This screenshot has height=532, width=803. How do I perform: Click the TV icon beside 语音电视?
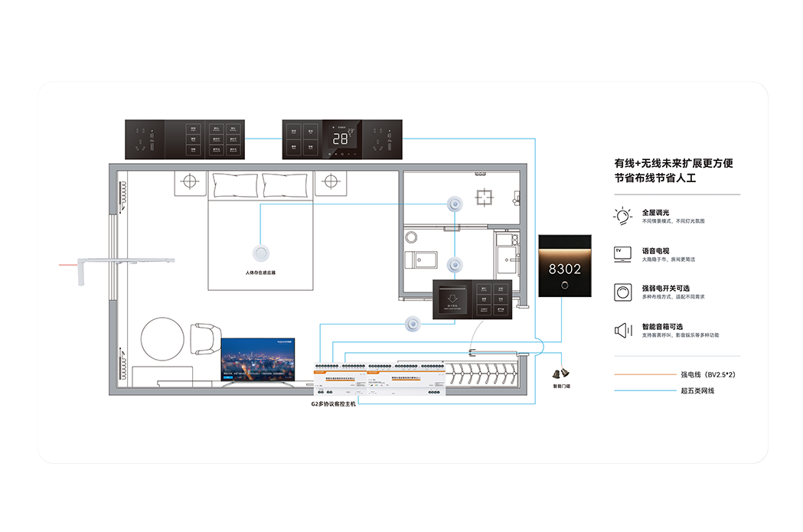(x=622, y=254)
